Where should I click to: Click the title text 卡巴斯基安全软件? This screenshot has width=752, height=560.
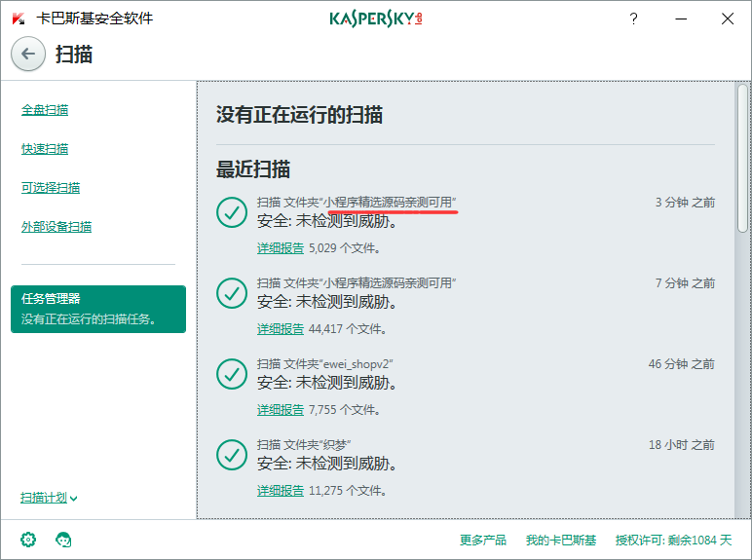click(x=94, y=19)
